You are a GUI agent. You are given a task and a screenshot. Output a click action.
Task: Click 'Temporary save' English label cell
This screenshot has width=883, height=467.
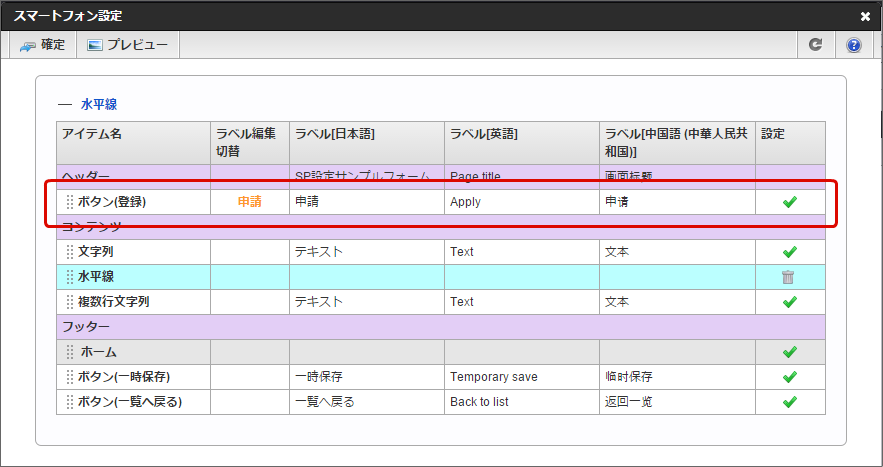(x=493, y=377)
